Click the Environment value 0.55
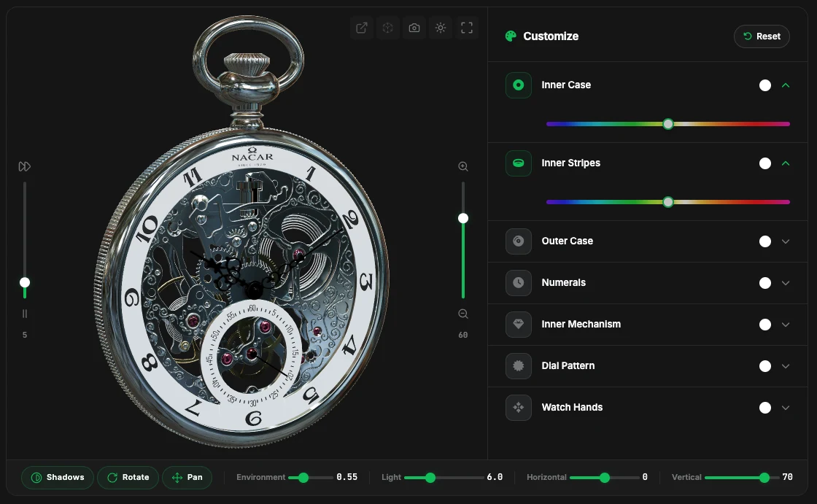Viewport: 817px width, 504px height. (347, 477)
